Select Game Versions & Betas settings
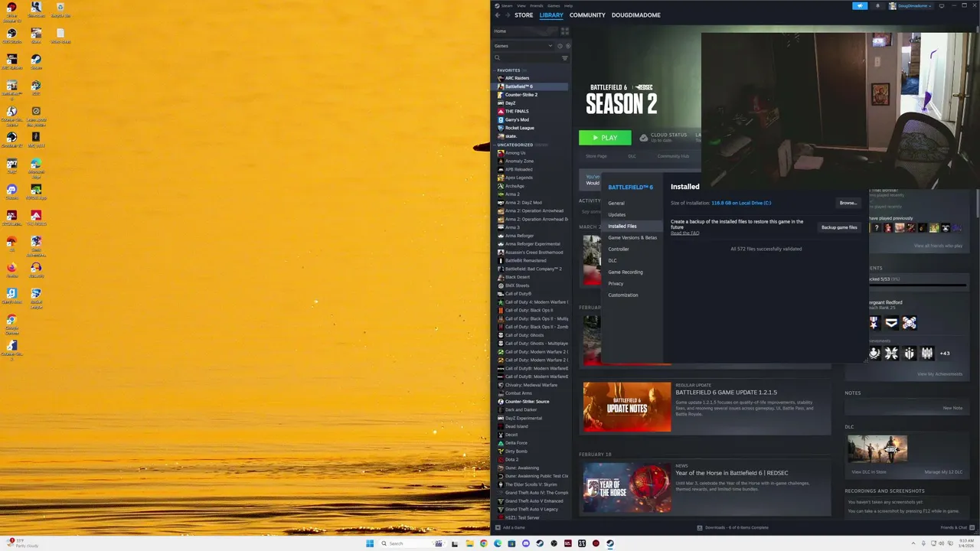980x551 pixels. click(632, 238)
